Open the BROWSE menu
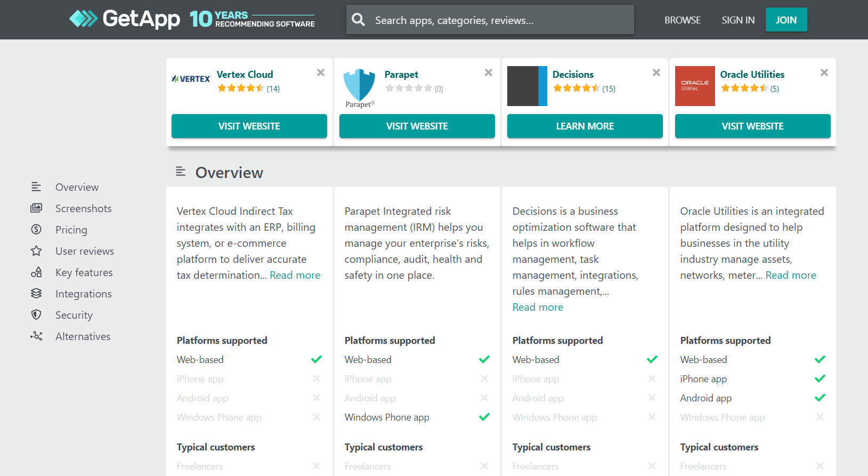Screen dimensions: 868x476 [682, 20]
